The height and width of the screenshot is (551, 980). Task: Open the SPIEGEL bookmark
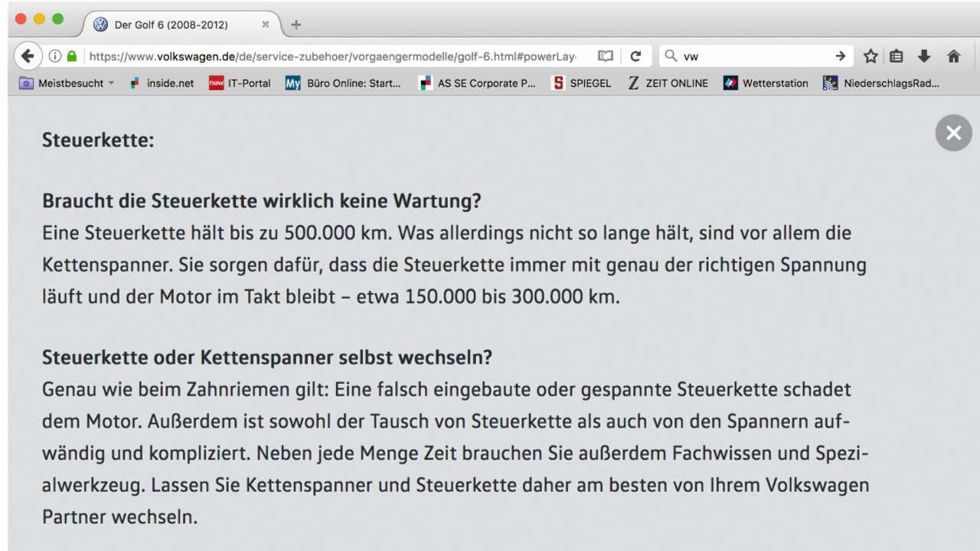582,83
